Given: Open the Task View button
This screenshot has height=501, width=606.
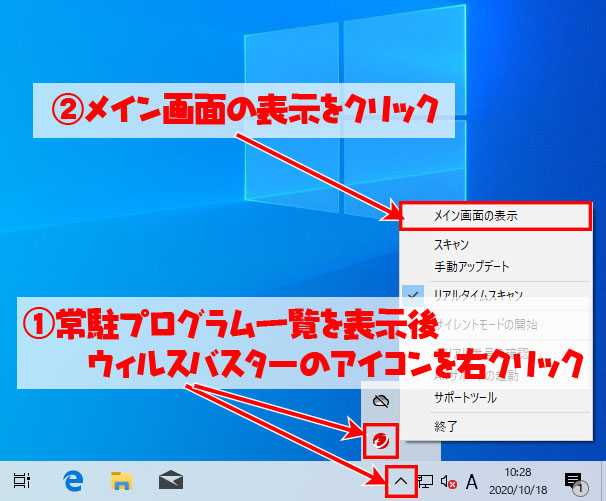Looking at the screenshot, I should tap(21, 481).
